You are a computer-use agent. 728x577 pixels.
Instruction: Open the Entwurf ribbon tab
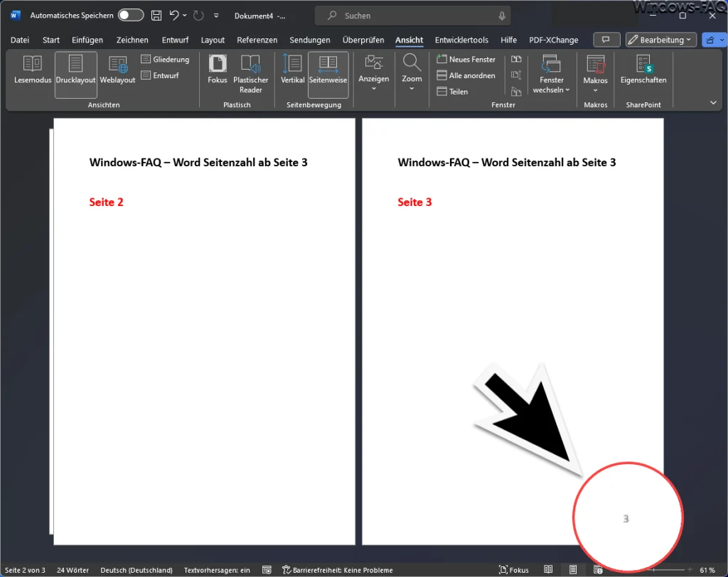point(175,40)
